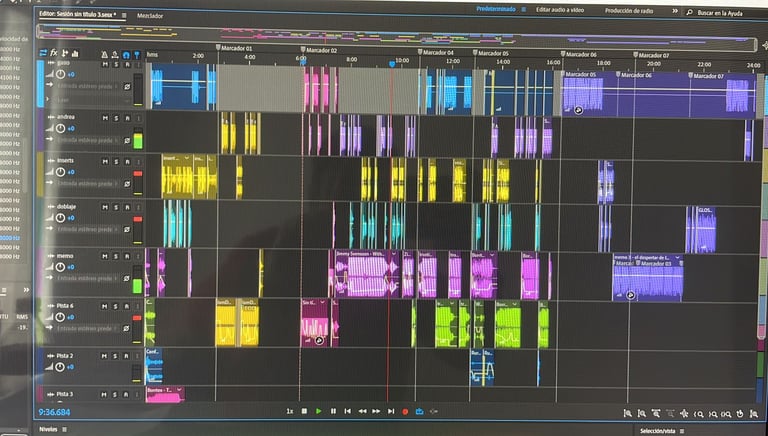The height and width of the screenshot is (436, 768).
Task: Rewind the playhead
Action: [x=362, y=411]
